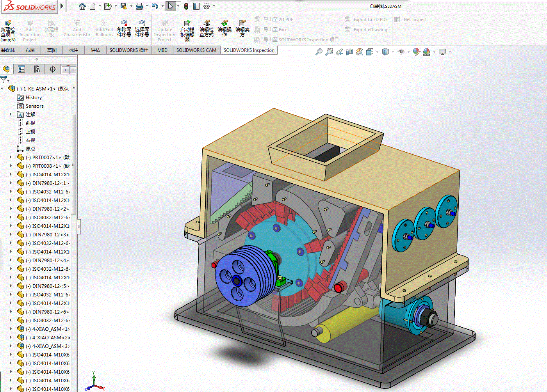Switch to the 评估 tab
The height and width of the screenshot is (392, 547).
[x=96, y=50]
